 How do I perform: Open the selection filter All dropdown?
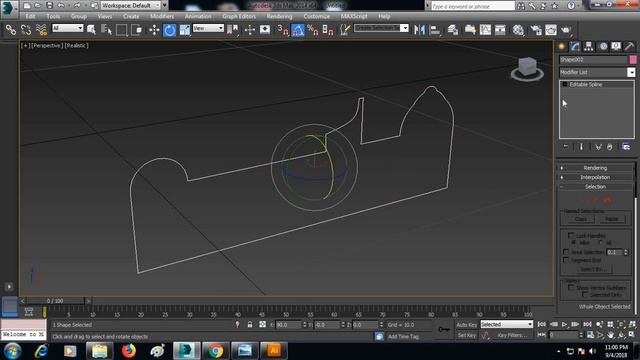[x=67, y=28]
